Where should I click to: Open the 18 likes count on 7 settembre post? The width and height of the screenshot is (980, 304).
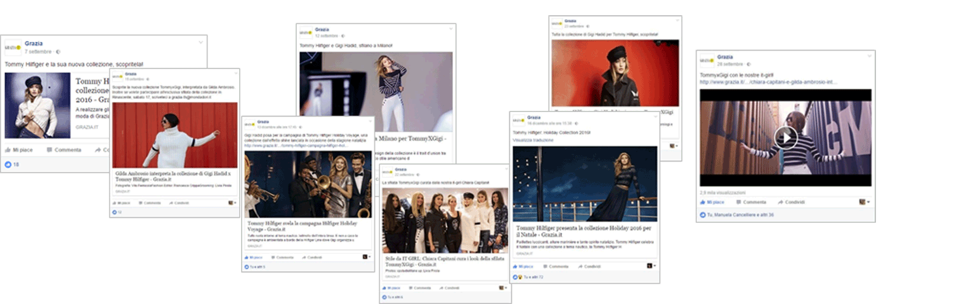point(12,165)
